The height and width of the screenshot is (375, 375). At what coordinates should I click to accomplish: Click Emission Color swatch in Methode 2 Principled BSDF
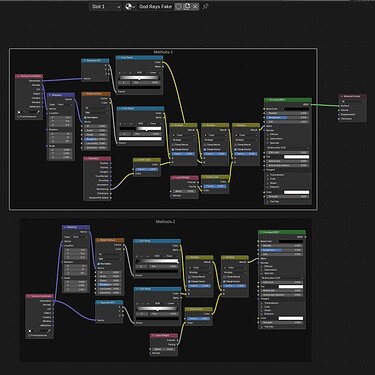291,318
